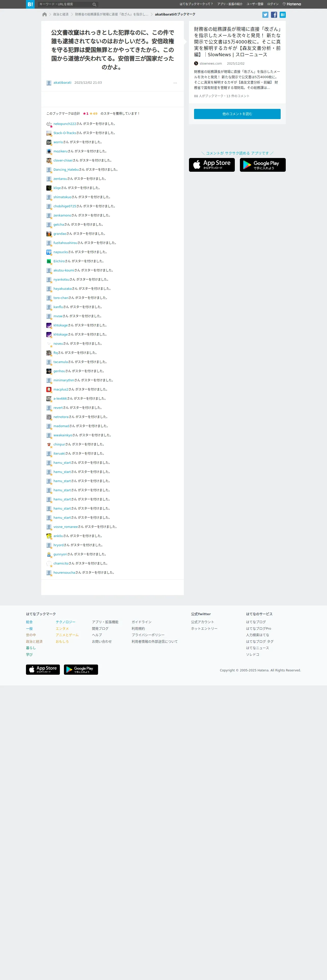
Task: Open アプリ・拡張の紹介 in top bar
Action: pyautogui.click(x=230, y=4)
